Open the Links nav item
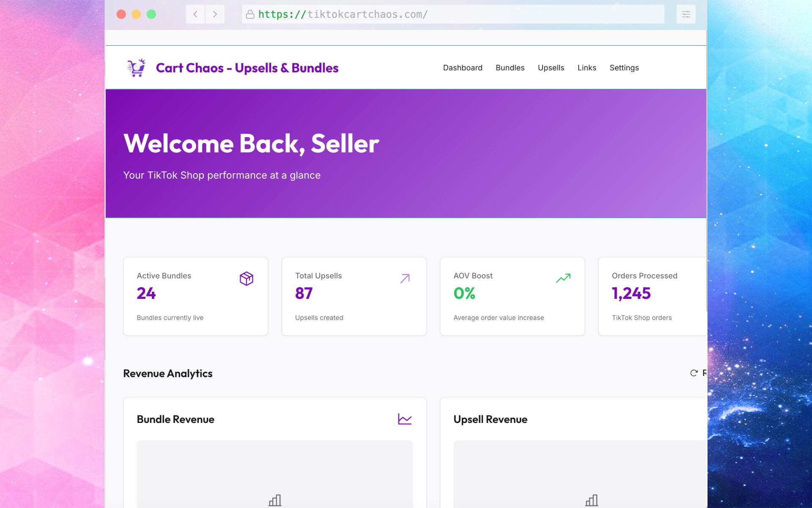 [587, 68]
